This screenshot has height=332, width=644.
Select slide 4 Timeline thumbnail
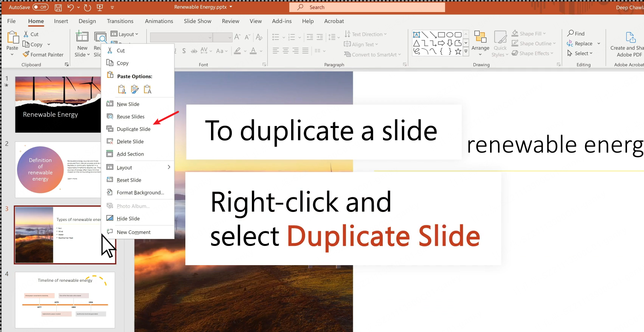point(65,300)
